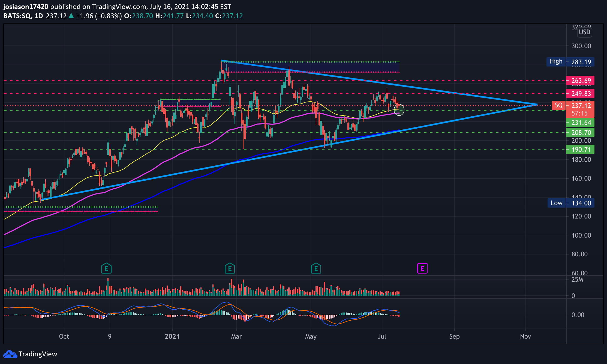This screenshot has height=364, width=607.
Task: Click the opening price value 238.70
Action: pos(143,16)
